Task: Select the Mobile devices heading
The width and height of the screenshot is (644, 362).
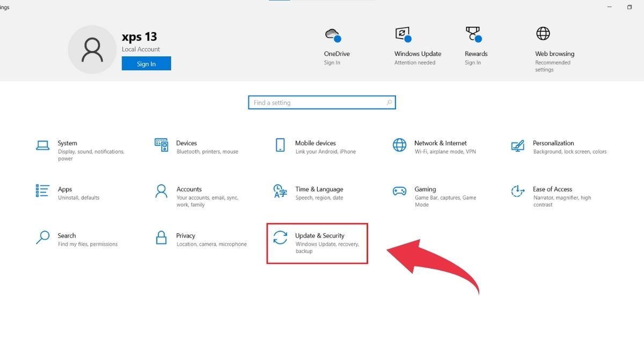Action: (316, 143)
